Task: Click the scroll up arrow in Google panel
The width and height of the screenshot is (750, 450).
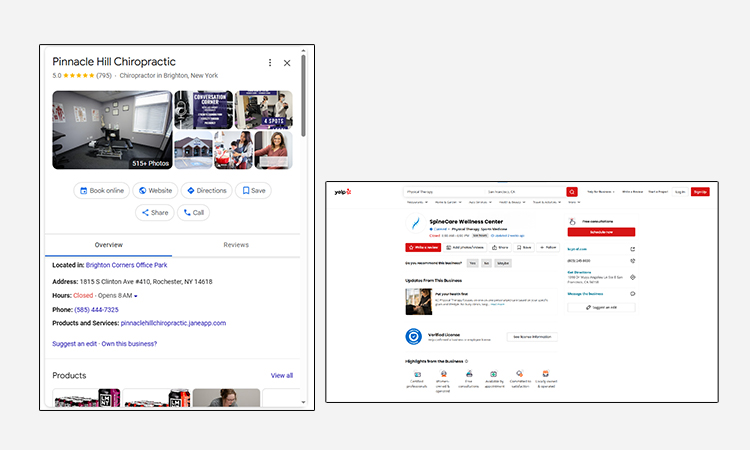Action: click(303, 50)
